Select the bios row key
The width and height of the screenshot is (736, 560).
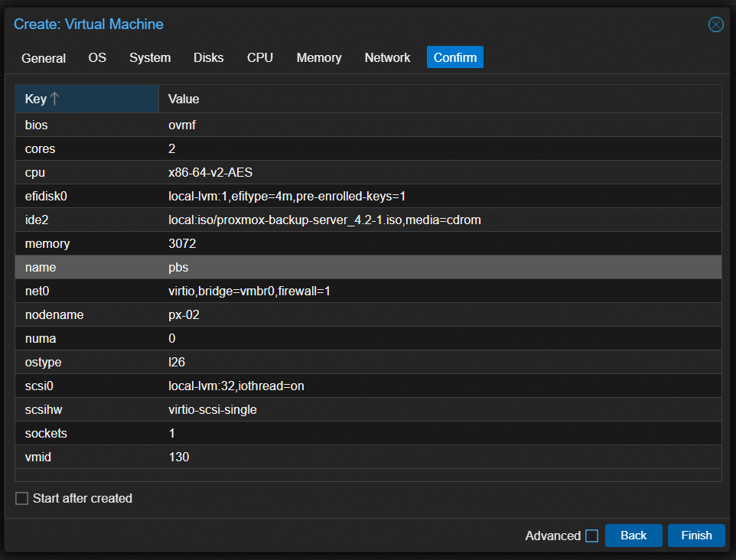click(36, 125)
